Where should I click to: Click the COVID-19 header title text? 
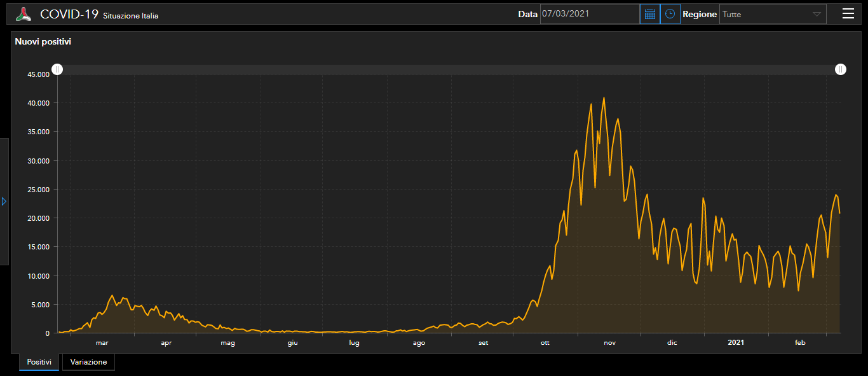[x=69, y=14]
